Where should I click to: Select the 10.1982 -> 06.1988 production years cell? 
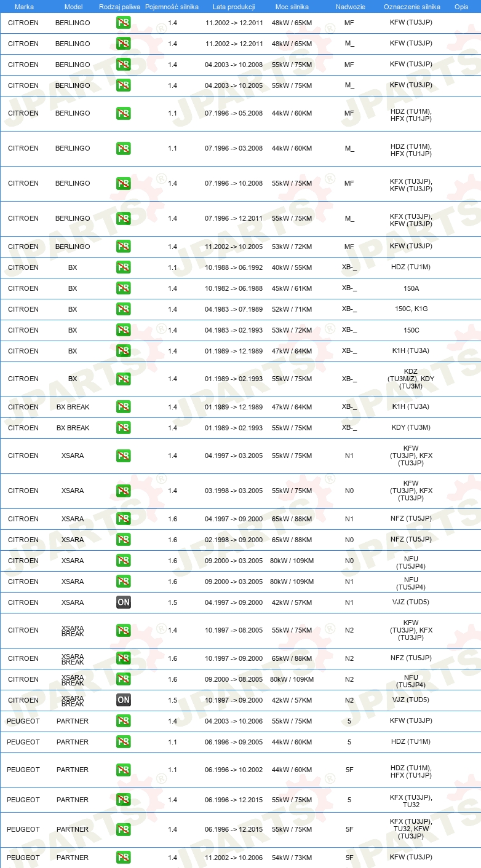(234, 288)
